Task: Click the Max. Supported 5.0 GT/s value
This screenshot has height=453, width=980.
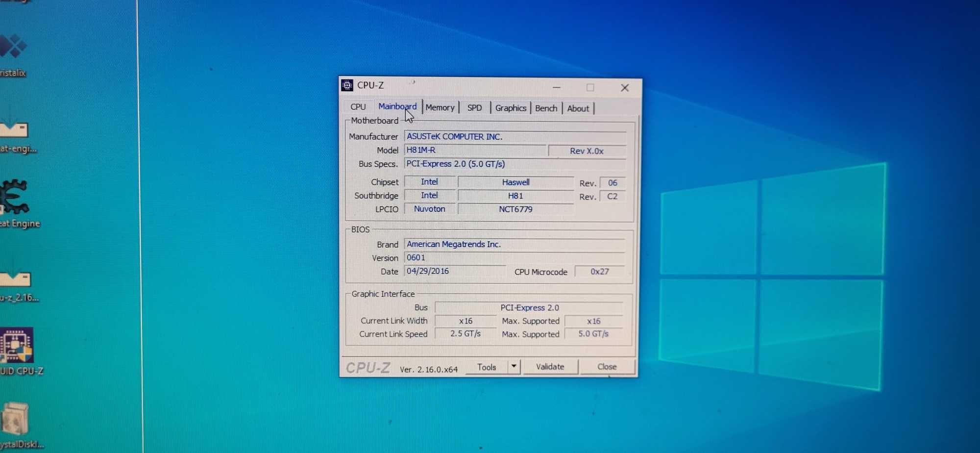Action: [x=593, y=334]
